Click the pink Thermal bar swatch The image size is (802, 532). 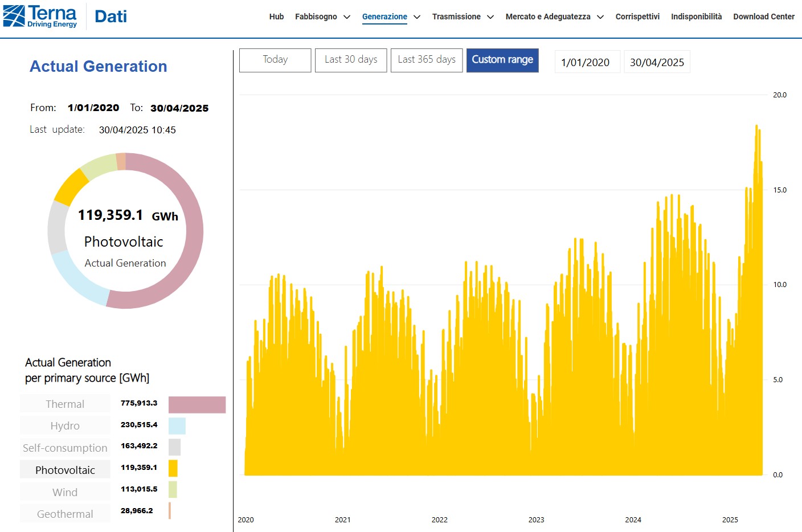coord(197,404)
